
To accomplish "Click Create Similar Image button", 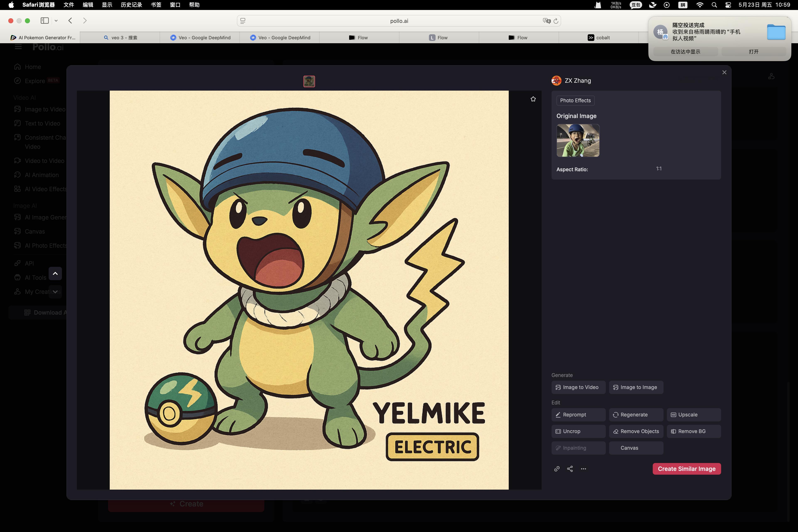I will (687, 469).
